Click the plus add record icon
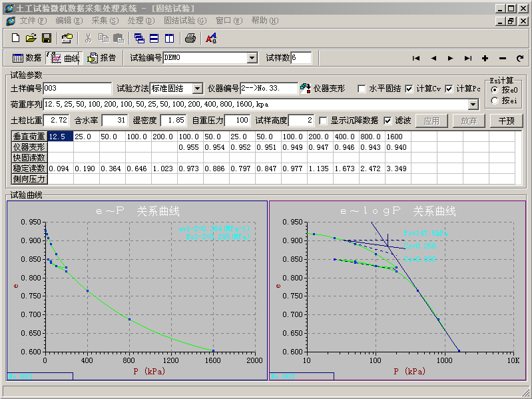The image size is (532, 399). coord(485,58)
